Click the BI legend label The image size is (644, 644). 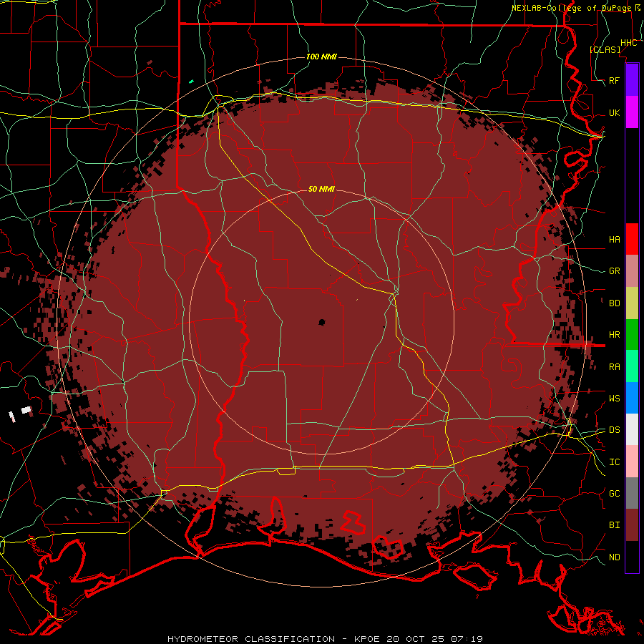coord(615,525)
